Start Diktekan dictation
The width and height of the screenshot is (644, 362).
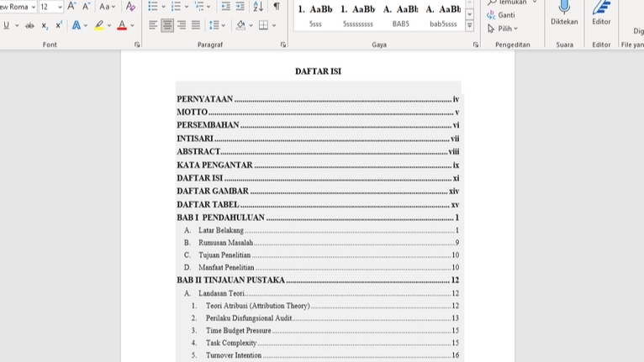564,13
